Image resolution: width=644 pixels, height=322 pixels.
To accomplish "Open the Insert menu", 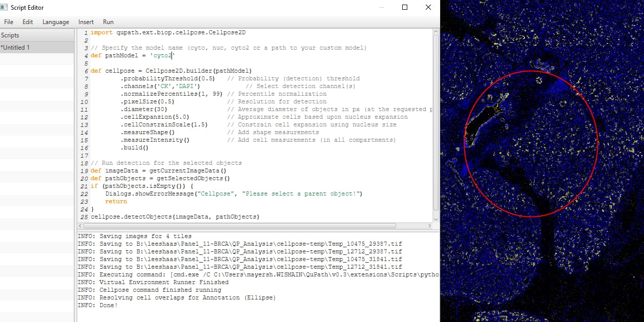I will tap(86, 22).
